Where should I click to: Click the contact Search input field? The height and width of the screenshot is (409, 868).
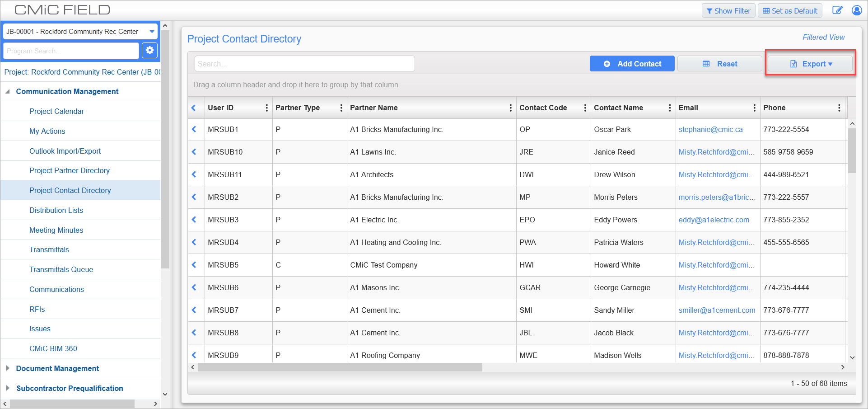point(305,64)
